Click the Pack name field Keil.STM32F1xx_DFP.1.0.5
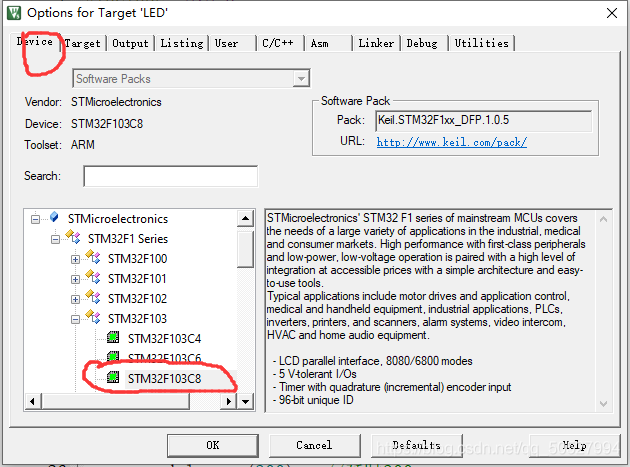The width and height of the screenshot is (630, 467). (x=484, y=121)
